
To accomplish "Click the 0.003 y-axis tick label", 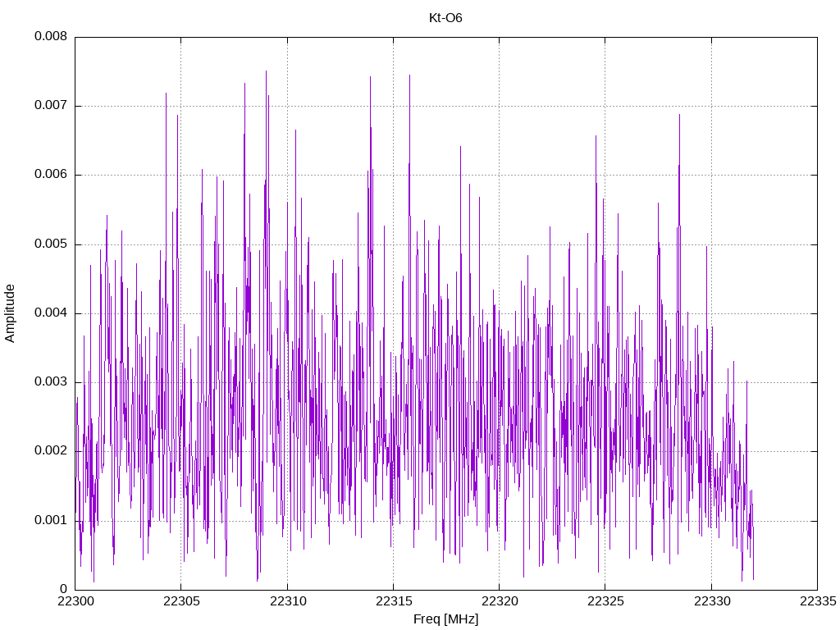I will click(51, 382).
